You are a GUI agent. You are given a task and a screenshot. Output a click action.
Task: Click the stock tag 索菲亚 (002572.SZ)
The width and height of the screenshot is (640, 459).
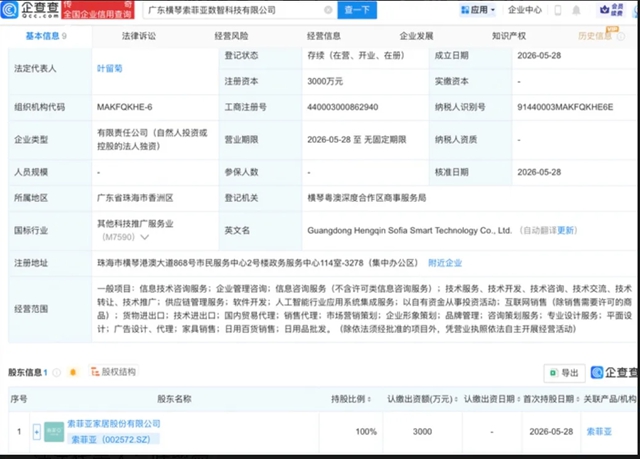coord(114,439)
